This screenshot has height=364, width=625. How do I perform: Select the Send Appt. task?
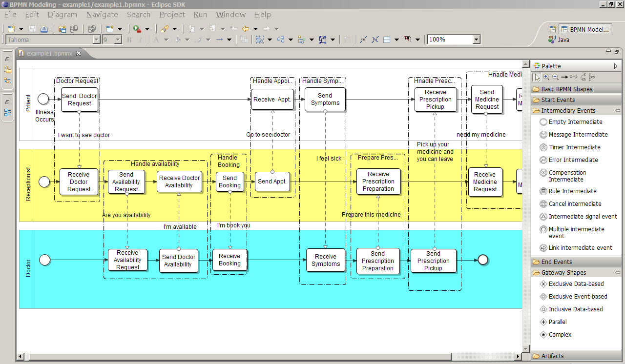(x=272, y=182)
